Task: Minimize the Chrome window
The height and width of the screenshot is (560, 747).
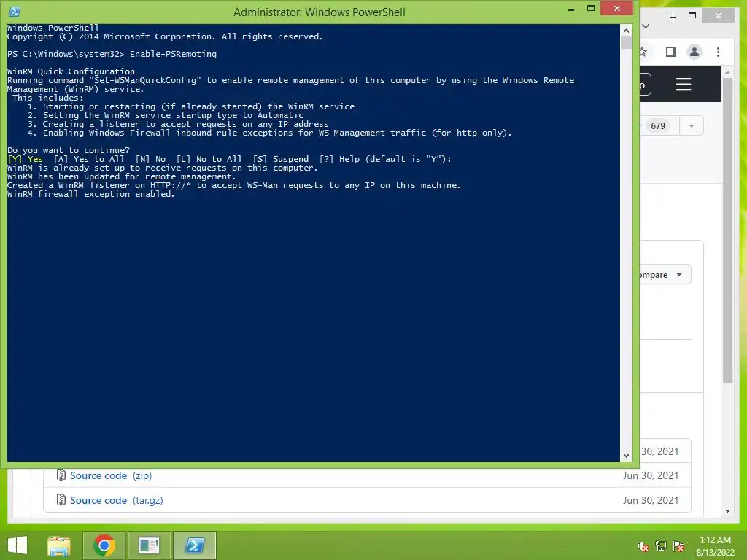Action: click(x=672, y=16)
